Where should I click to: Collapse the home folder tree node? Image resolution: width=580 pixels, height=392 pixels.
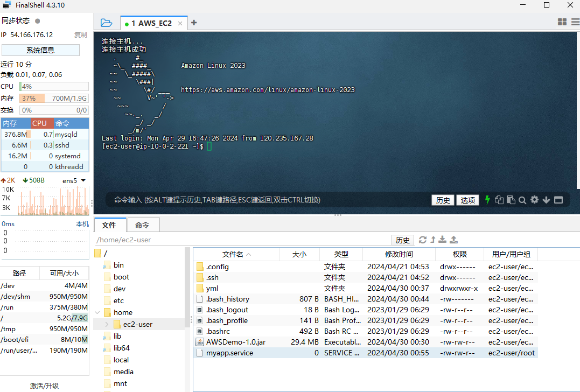pyautogui.click(x=97, y=312)
